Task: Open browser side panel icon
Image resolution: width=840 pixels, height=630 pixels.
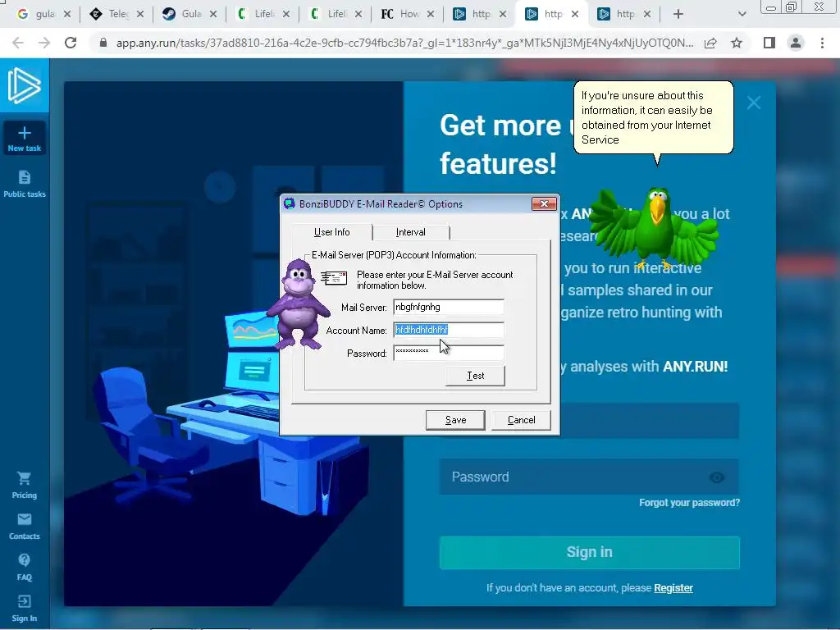Action: point(769,43)
